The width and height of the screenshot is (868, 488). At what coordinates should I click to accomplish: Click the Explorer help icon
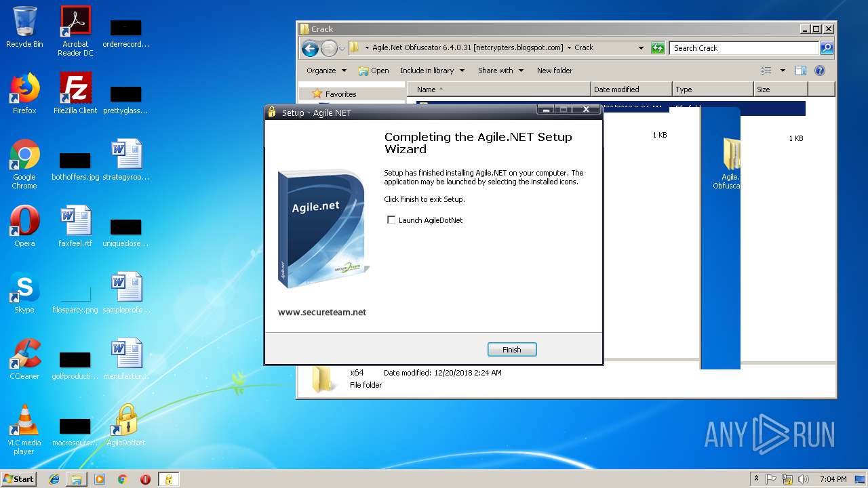[x=819, y=70]
